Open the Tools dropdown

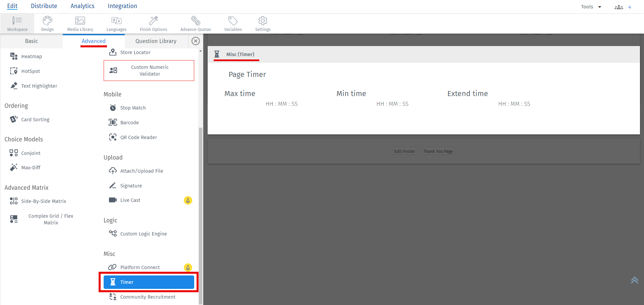point(591,7)
